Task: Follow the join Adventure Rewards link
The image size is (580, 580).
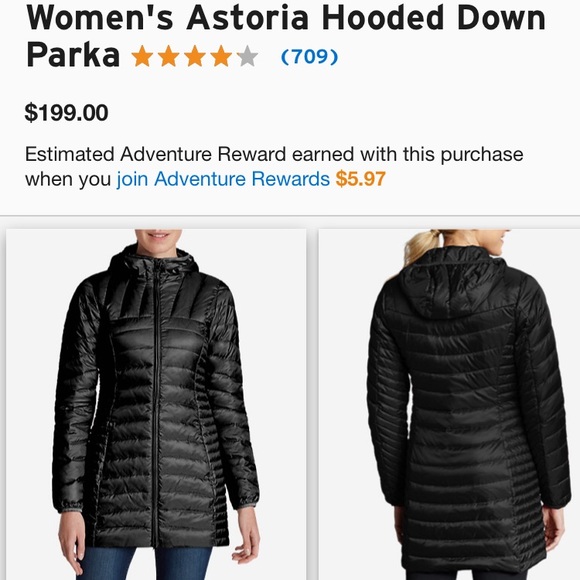Action: coord(223,179)
